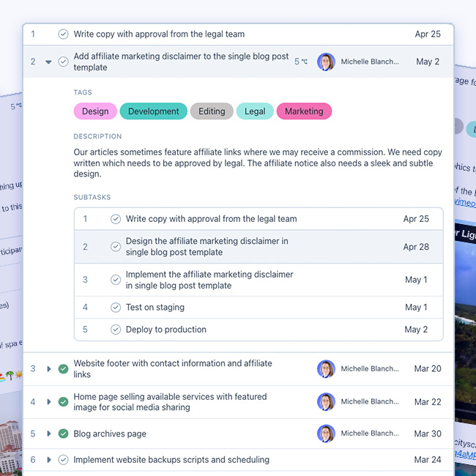Click assignee name on Home page row
476x476 pixels.
point(370,401)
